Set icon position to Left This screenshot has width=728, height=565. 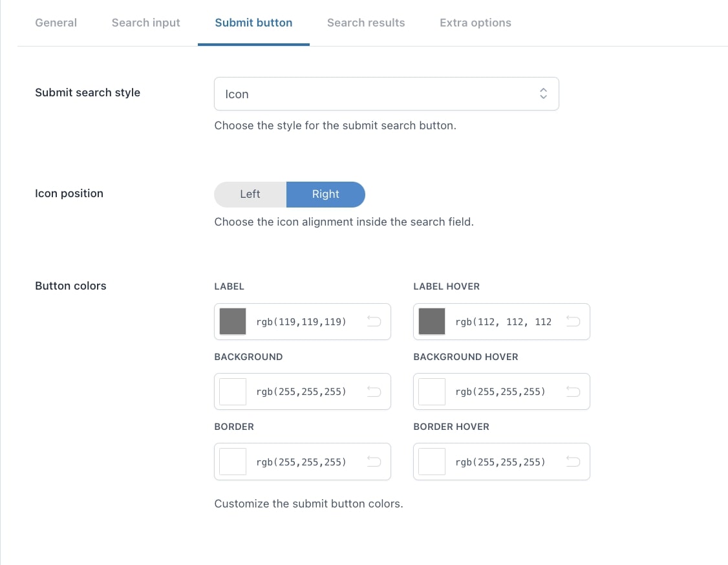pos(250,194)
